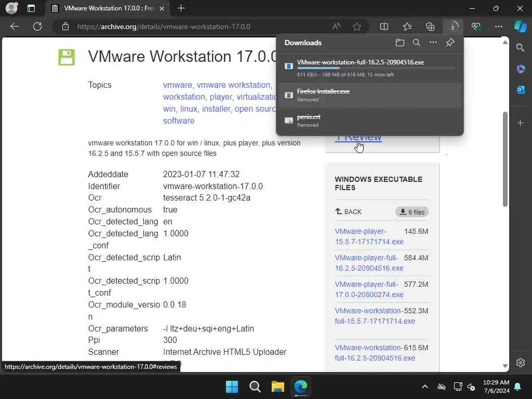Close the VMware Workstation tab
This screenshot has width=532, height=399.
point(162,8)
